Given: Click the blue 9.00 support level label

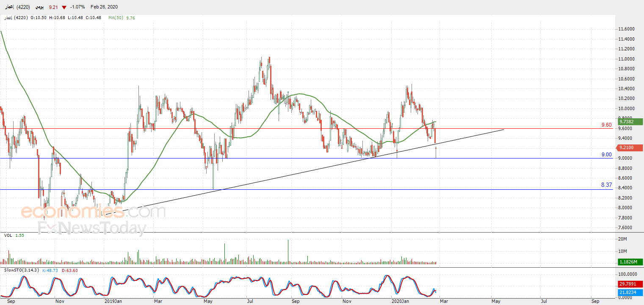Looking at the screenshot, I should click(x=607, y=155).
